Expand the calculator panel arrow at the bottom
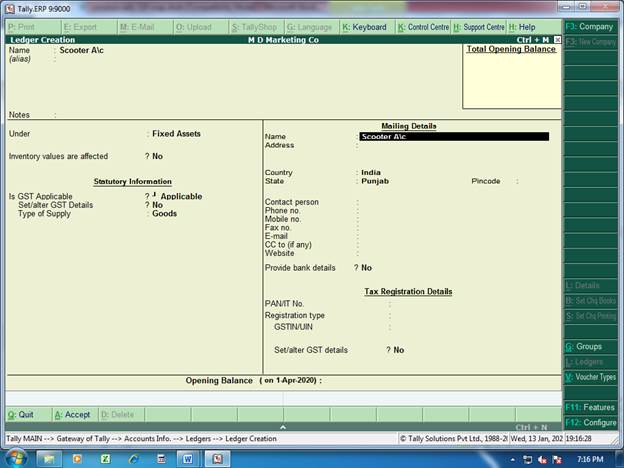Viewport: 624px width, 468px height. (x=282, y=427)
